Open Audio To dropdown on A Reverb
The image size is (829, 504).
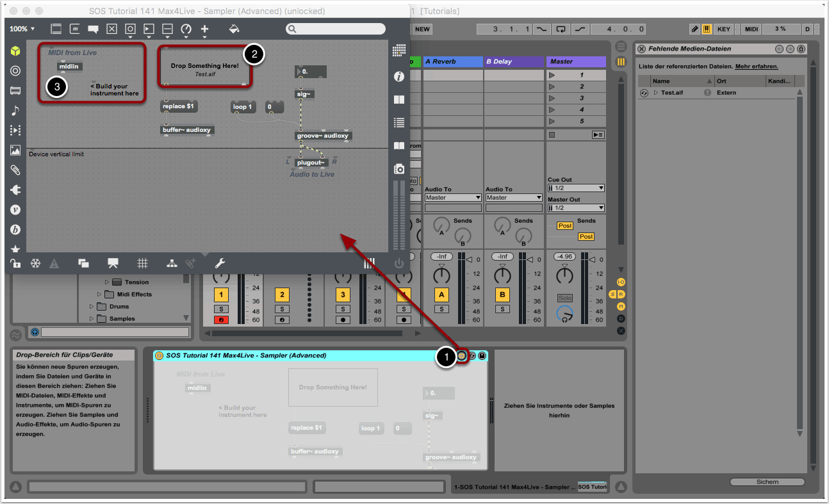452,198
